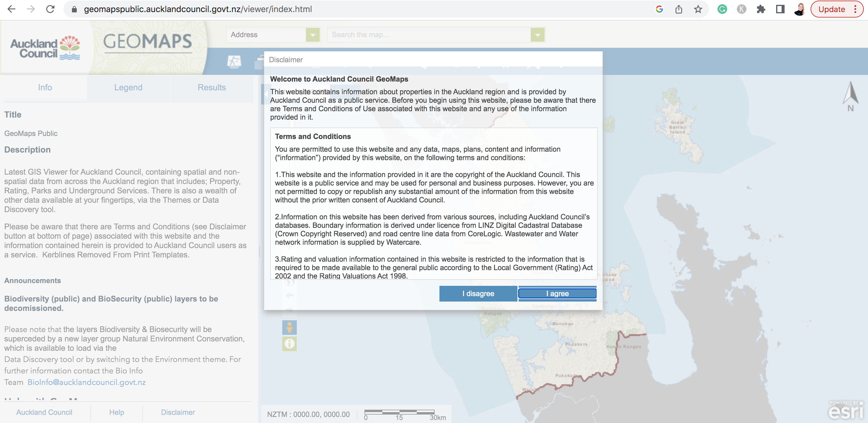The width and height of the screenshot is (868, 423).
Task: Open the extensions puzzle icon
Action: coord(761,9)
